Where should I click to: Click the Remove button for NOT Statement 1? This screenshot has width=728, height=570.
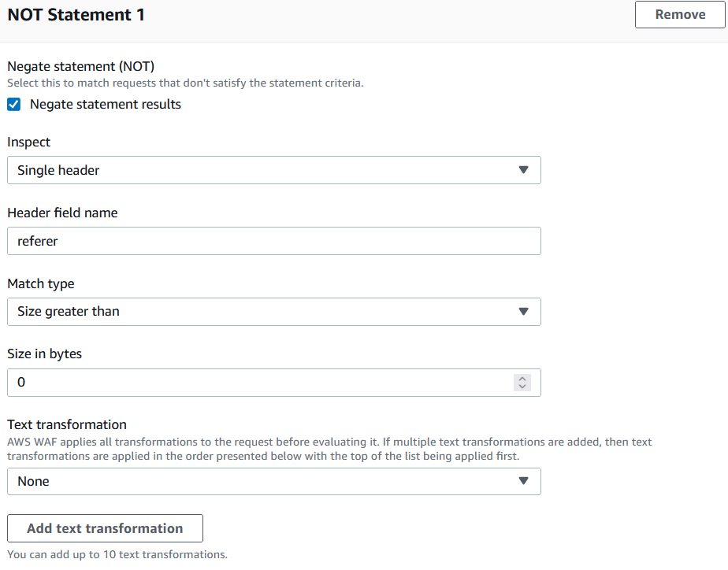pos(680,15)
